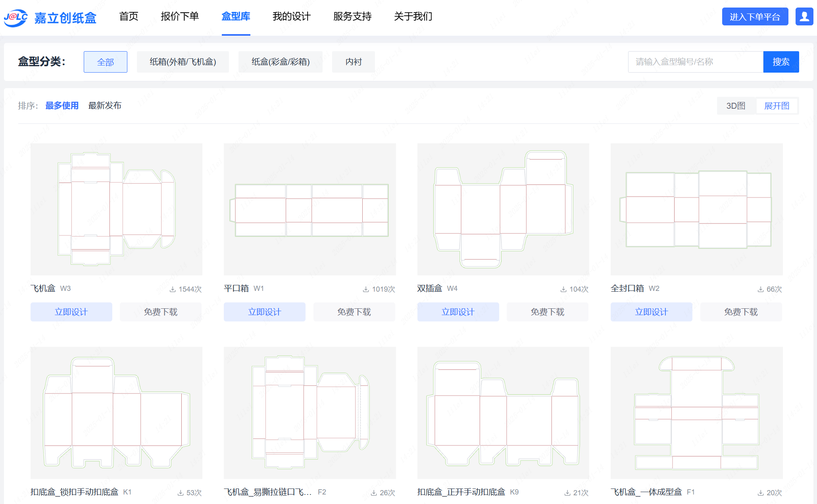817x504 pixels.
Task: Click 立即设计 for 飞机盒 W3
Action: 71,312
